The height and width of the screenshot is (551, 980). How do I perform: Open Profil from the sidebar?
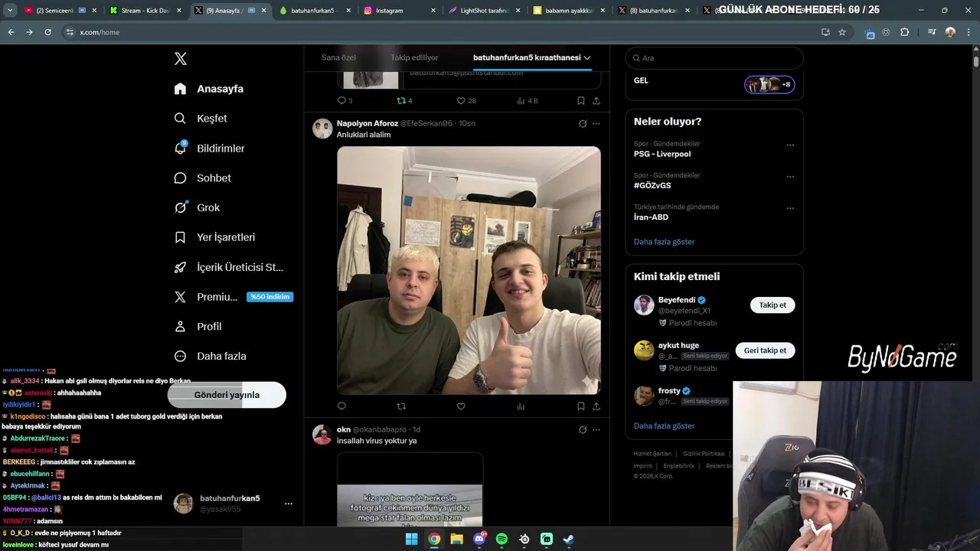198,327
